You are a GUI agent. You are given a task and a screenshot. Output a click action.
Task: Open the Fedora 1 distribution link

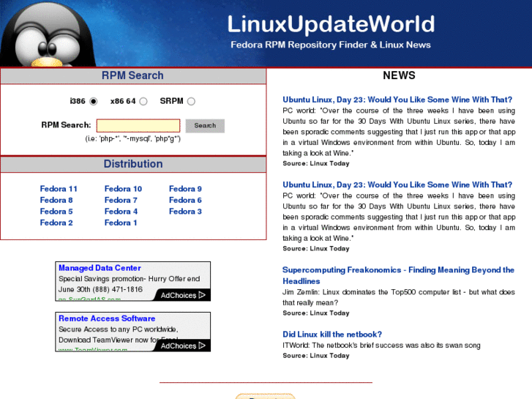(x=121, y=223)
